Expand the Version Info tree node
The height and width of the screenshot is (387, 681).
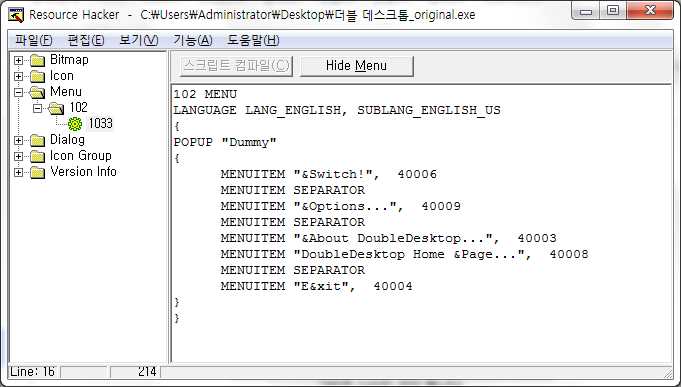pos(18,172)
